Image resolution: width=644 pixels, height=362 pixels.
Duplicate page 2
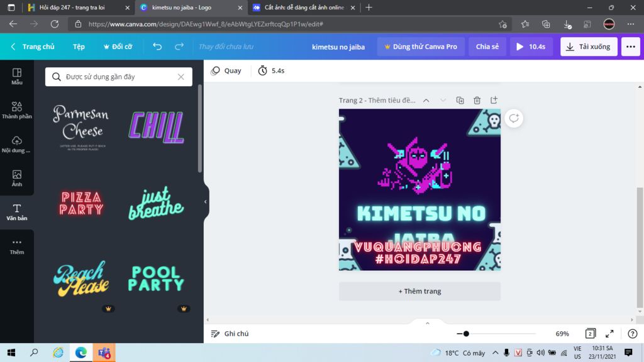click(x=460, y=101)
